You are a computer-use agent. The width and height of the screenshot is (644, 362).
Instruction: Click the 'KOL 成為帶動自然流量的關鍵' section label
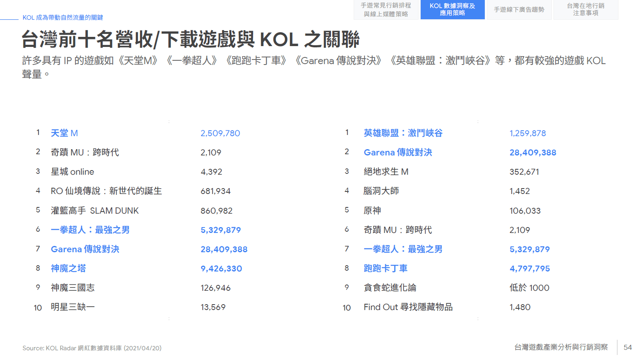pos(63,18)
